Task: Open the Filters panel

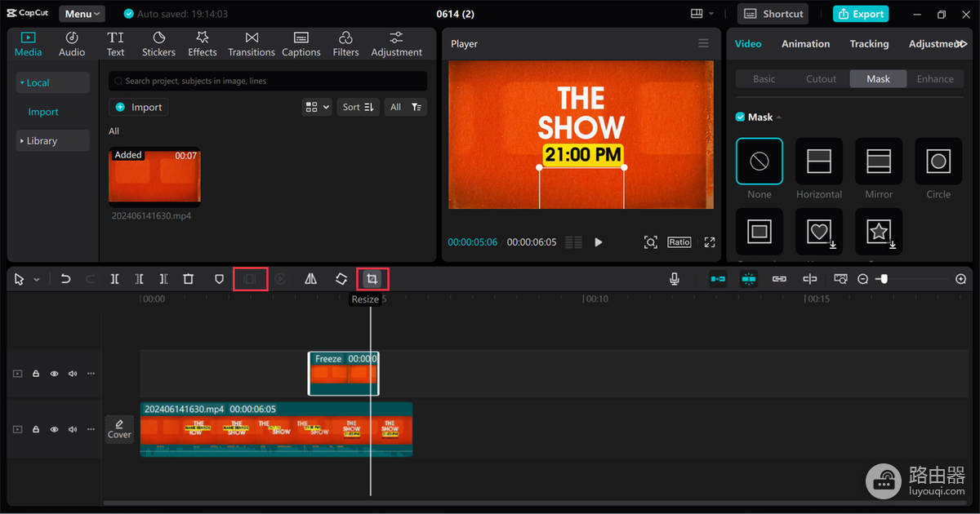Action: (345, 44)
